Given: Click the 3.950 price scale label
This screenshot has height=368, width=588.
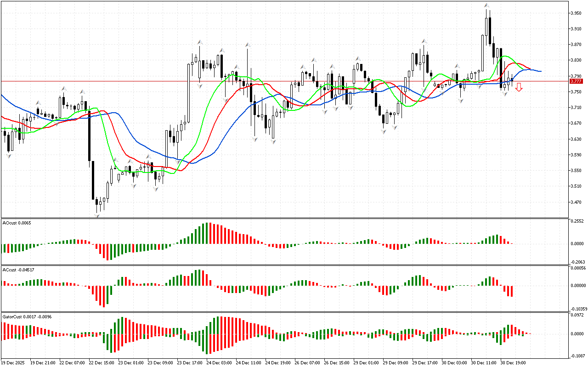Looking at the screenshot, I should 576,13.
